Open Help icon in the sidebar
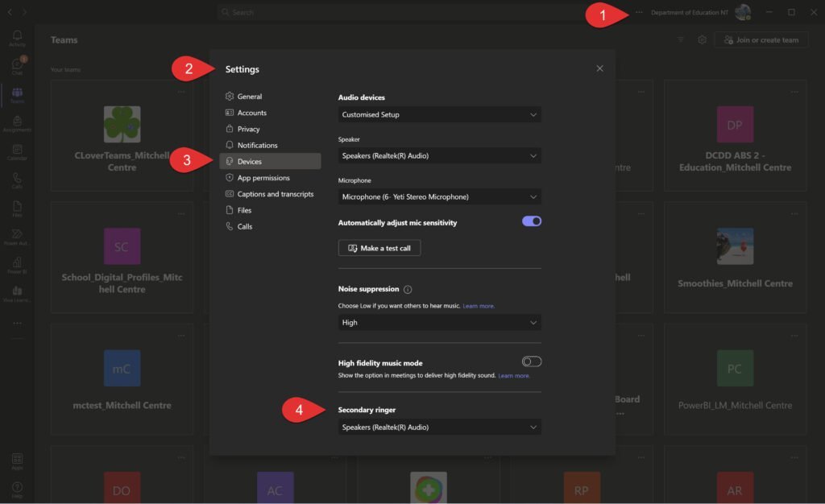 [17, 490]
